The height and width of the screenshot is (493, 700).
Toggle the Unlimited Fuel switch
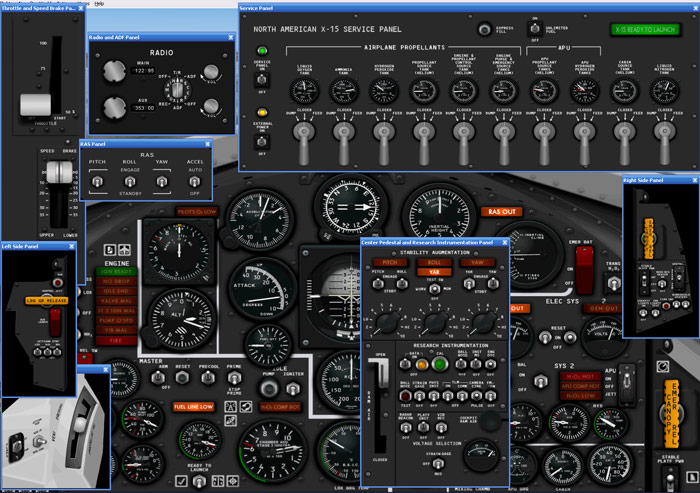tap(535, 29)
